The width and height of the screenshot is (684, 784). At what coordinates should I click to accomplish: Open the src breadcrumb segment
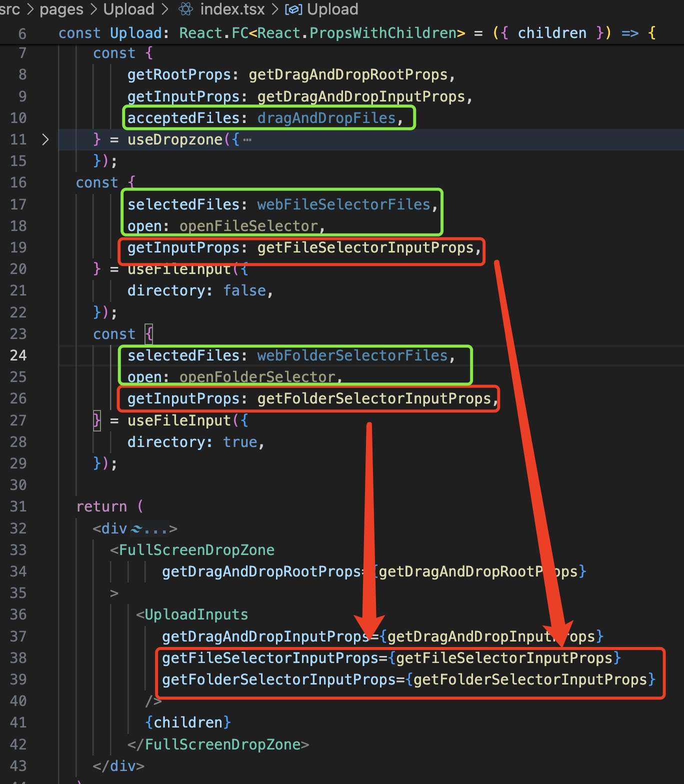tap(10, 9)
